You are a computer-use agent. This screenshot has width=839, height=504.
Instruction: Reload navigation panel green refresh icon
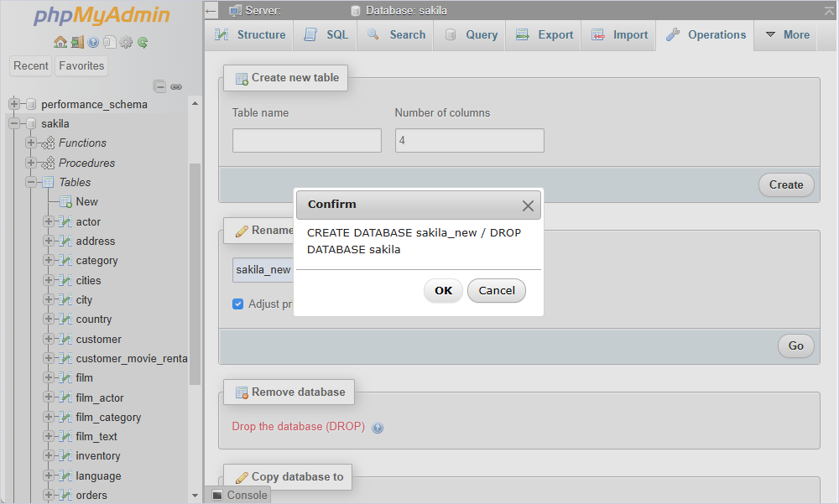point(143,42)
